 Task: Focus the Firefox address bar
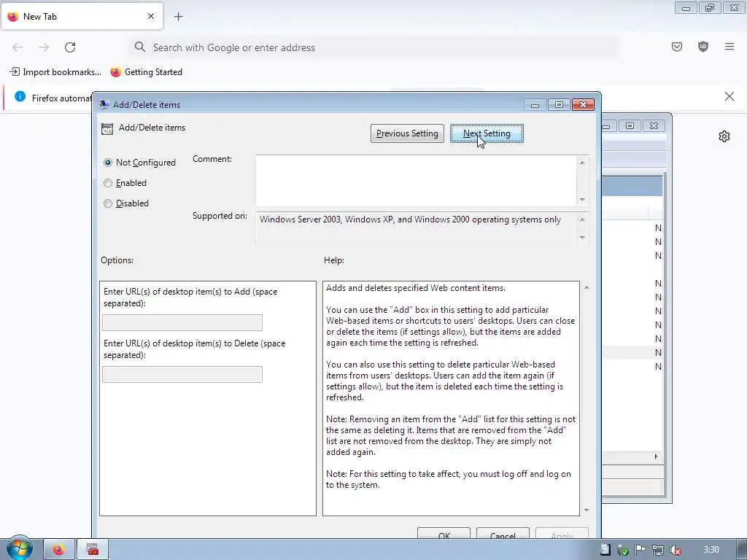(x=373, y=47)
